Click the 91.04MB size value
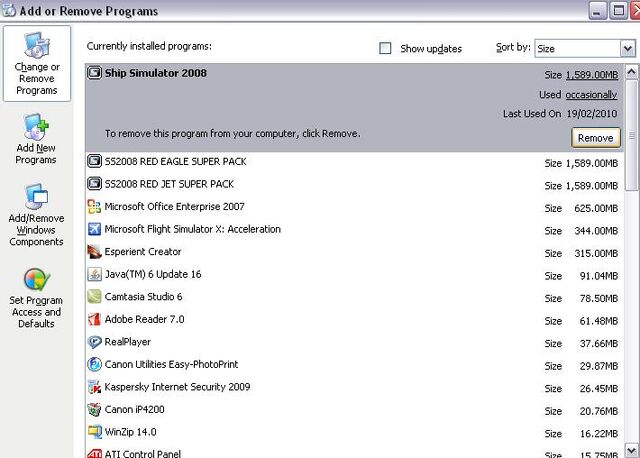Image resolution: width=640 pixels, height=458 pixels. (599, 276)
